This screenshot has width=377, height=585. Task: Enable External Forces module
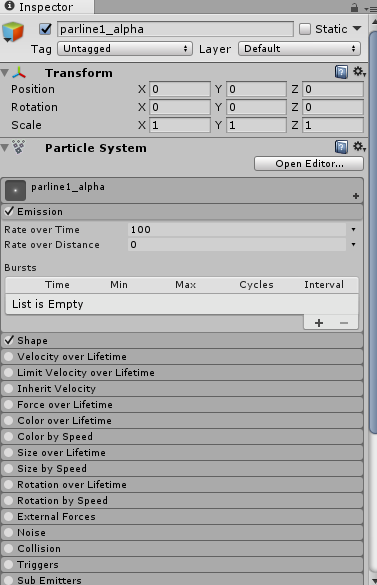tap(8, 516)
